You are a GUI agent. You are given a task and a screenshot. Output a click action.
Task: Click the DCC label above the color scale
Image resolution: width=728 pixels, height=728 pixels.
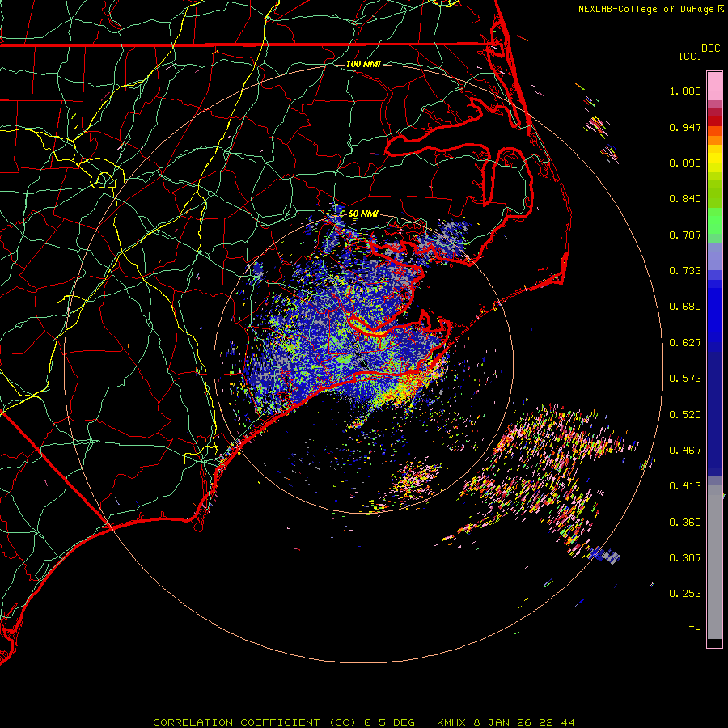[710, 49]
